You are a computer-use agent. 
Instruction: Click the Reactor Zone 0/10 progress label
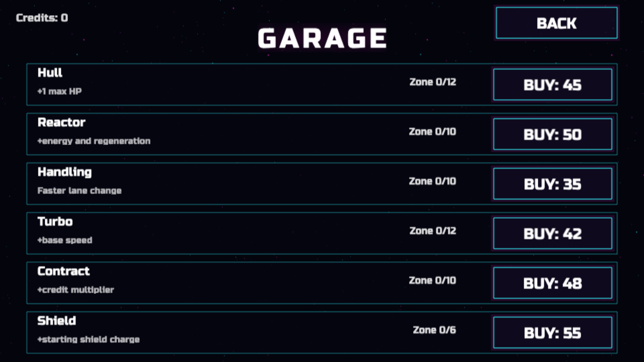click(433, 132)
